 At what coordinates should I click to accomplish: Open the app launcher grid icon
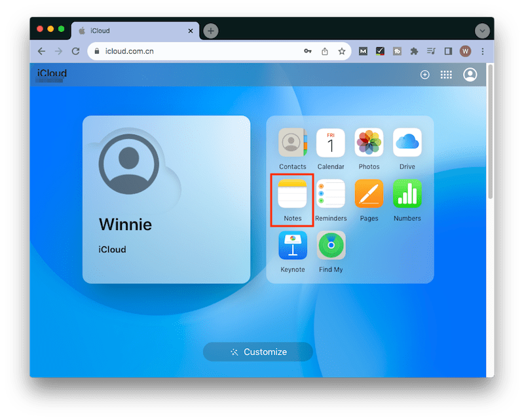(446, 75)
